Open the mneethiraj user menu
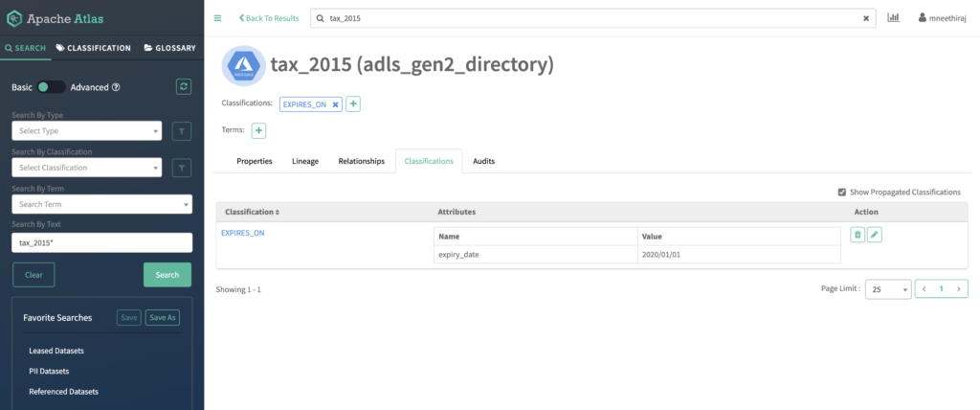The width and height of the screenshot is (980, 410). point(944,18)
